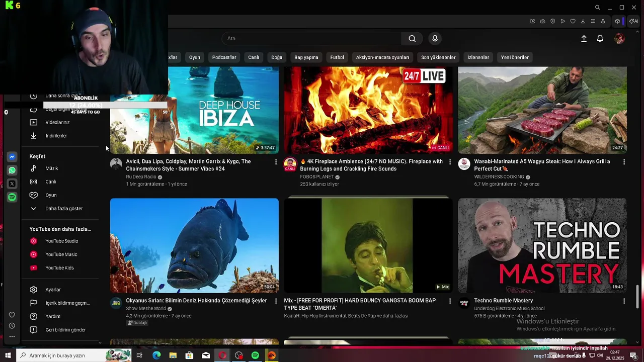
Task: Click the YouTube search magnifier button
Action: click(x=412, y=39)
